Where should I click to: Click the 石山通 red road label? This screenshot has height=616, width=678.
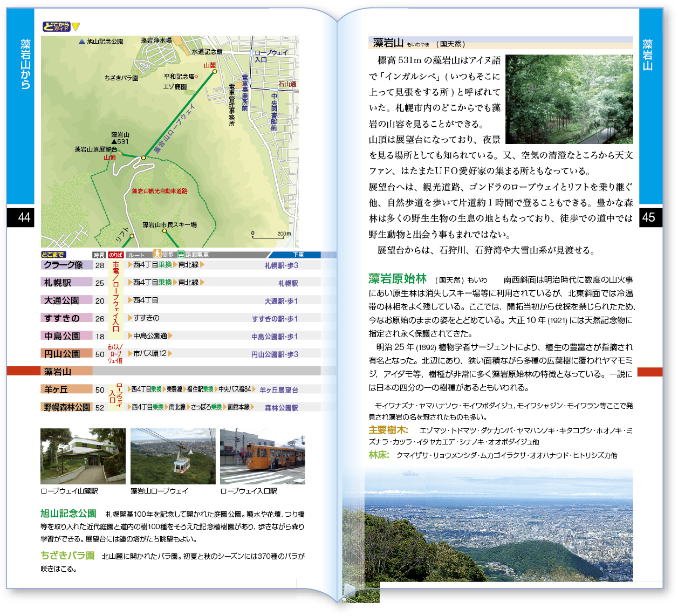click(287, 84)
